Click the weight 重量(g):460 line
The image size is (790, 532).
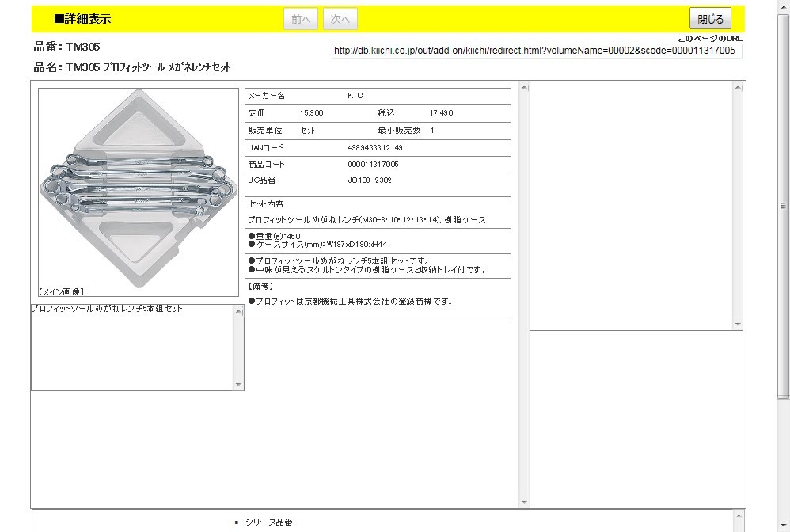pos(275,236)
